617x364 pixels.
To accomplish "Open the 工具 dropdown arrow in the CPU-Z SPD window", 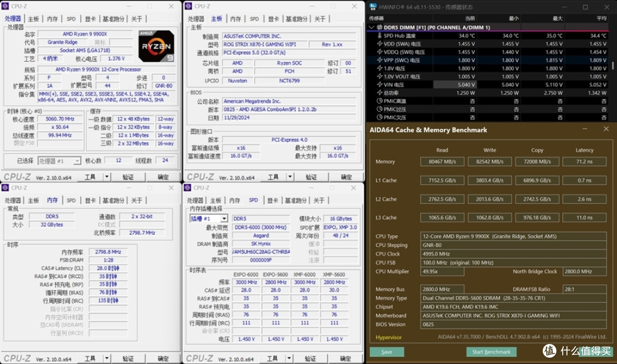I will pyautogui.click(x=289, y=358).
